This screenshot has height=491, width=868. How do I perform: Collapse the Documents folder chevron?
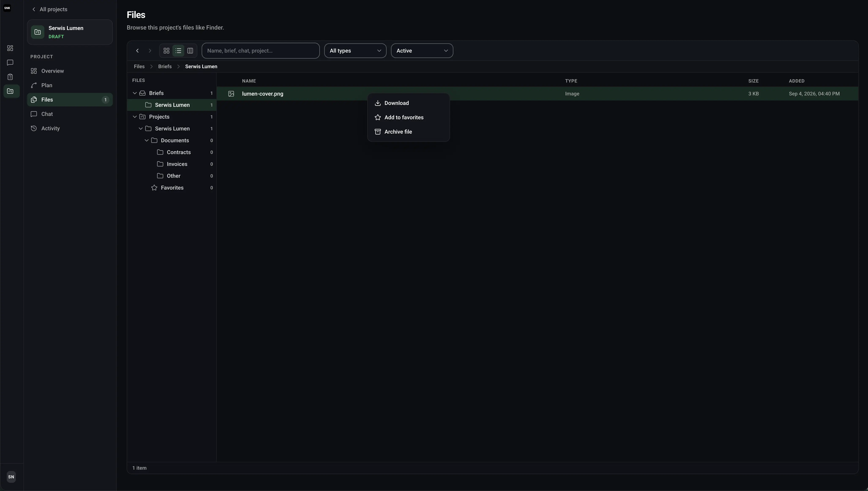pyautogui.click(x=146, y=140)
